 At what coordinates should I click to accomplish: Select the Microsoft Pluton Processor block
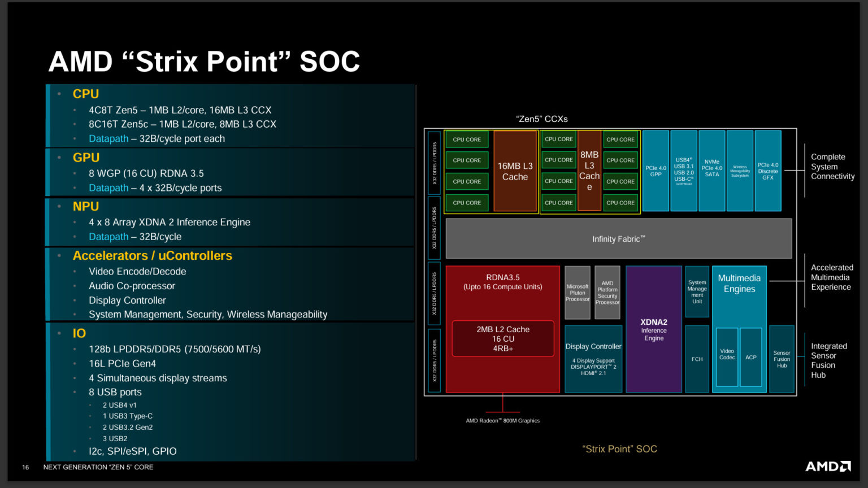pyautogui.click(x=577, y=293)
